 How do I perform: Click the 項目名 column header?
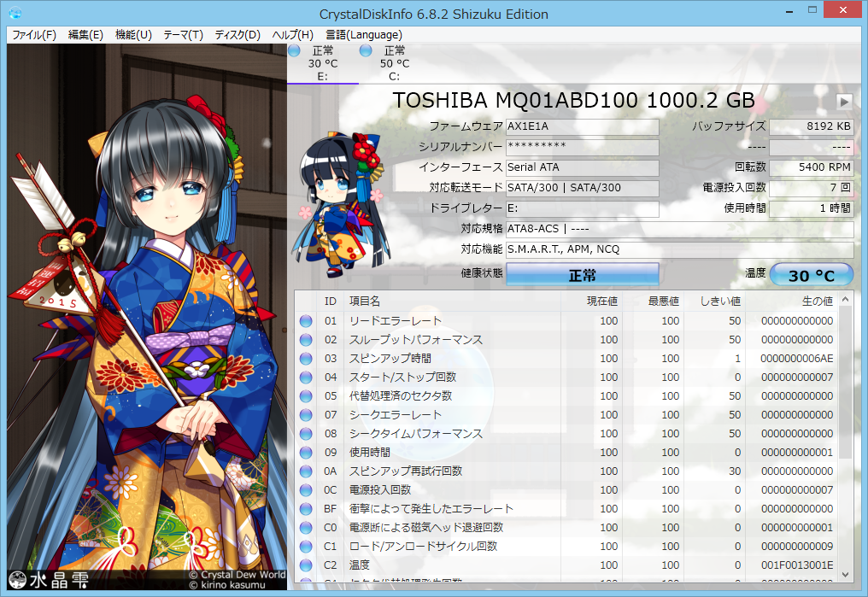click(x=365, y=301)
